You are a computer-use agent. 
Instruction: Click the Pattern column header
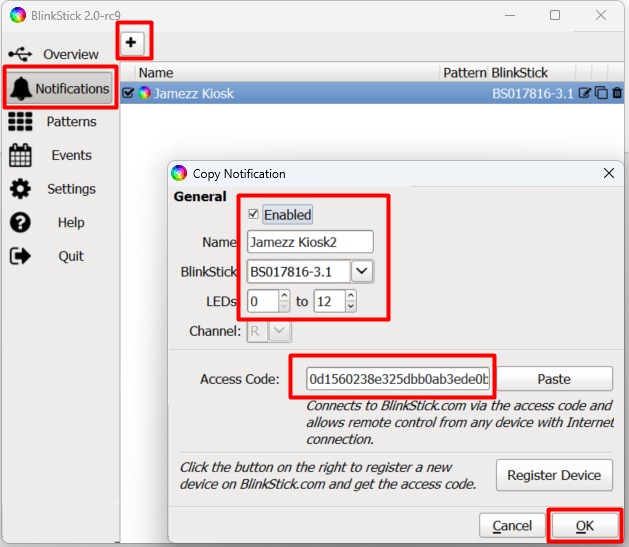pos(465,73)
